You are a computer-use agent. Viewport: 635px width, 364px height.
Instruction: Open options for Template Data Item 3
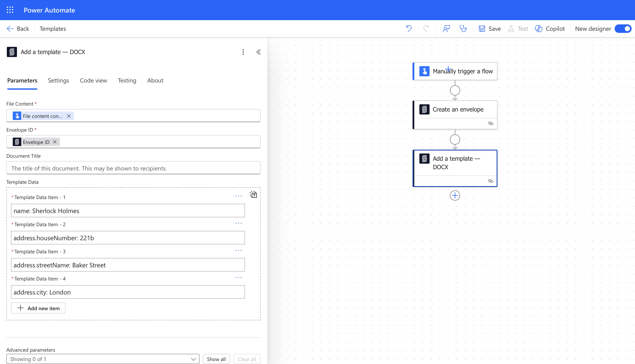click(x=238, y=251)
